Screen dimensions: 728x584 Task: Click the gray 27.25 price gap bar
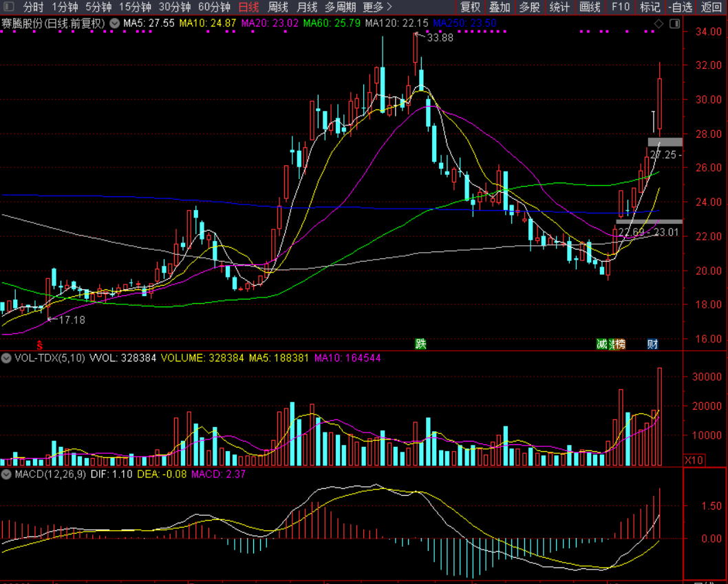coord(665,143)
